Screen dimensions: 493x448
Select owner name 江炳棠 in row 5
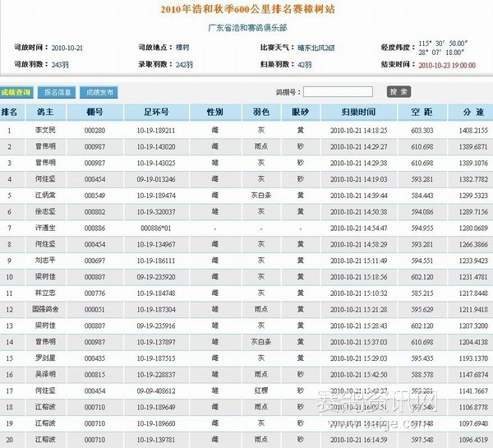45,196
